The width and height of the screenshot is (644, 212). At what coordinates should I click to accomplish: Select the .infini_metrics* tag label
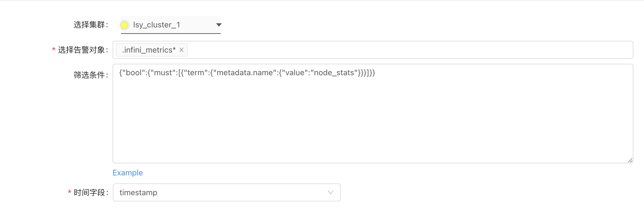tap(149, 50)
